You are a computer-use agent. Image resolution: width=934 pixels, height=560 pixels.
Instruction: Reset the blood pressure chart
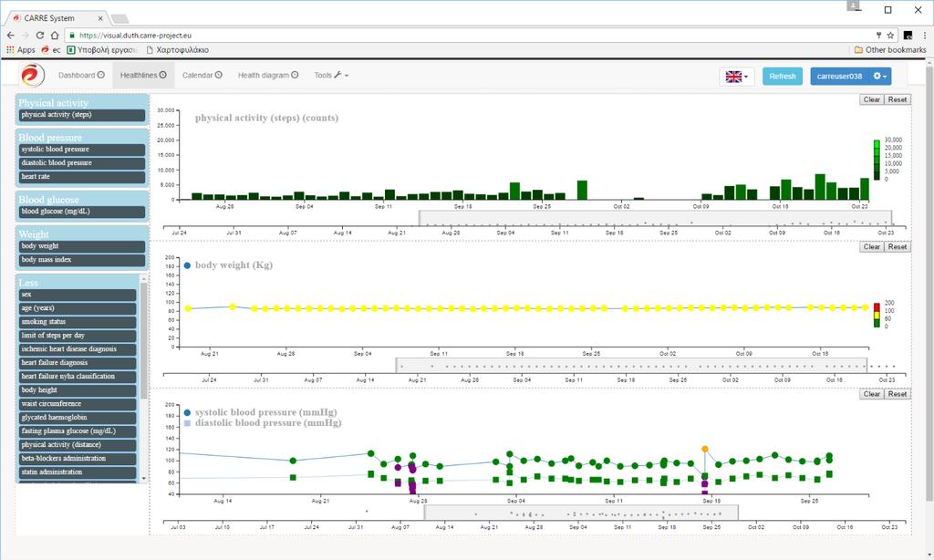click(898, 394)
